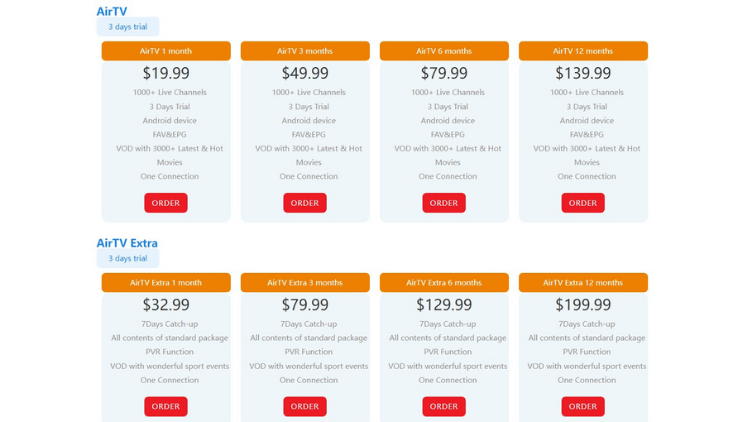Screen dimensions: 750x422
Task: Click the AirTV 3 months orange header
Action: 305,51
